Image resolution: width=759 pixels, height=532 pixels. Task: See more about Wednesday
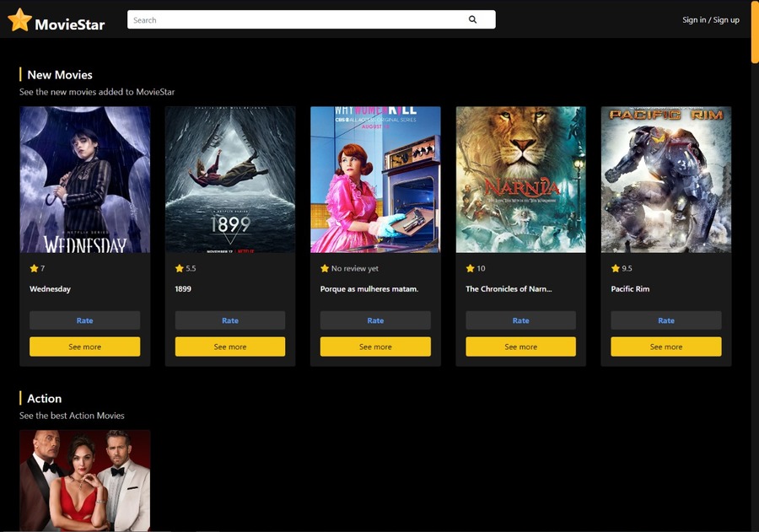pyautogui.click(x=84, y=347)
